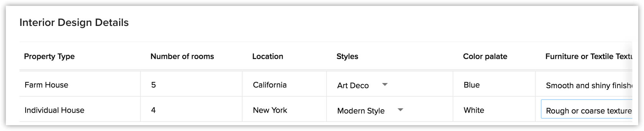Focus the Rough or coarse texture field

pyautogui.click(x=587, y=109)
